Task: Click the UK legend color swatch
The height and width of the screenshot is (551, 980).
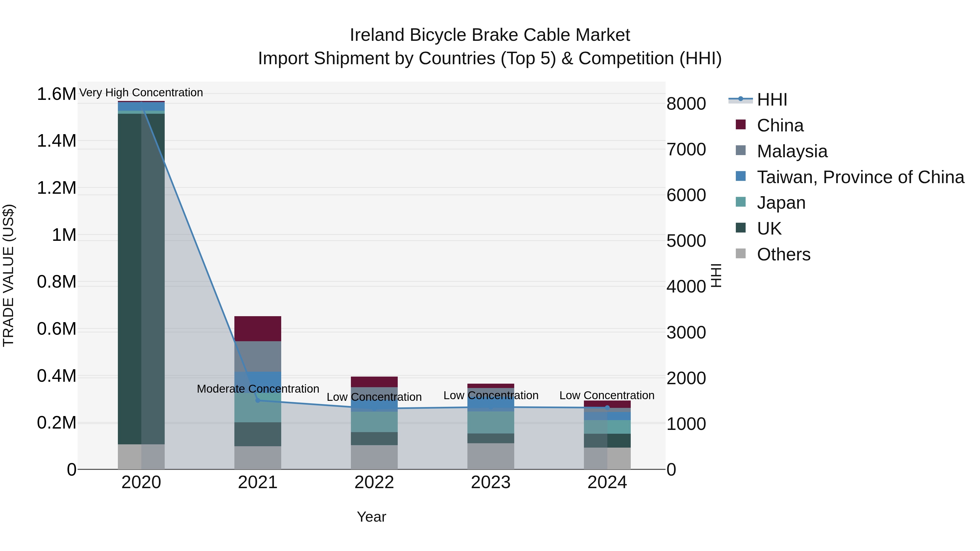Action: pos(741,227)
